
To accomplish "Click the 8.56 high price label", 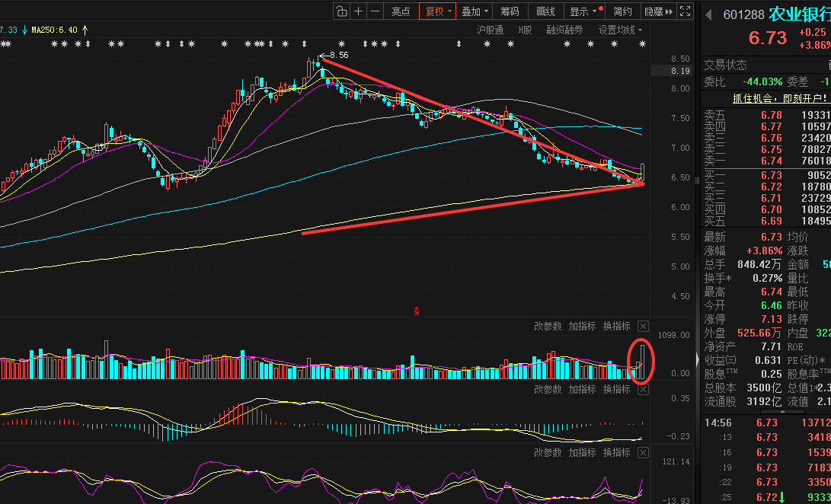I will point(339,55).
